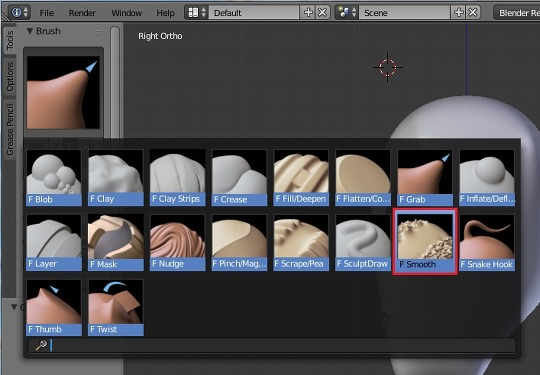Select the Fill/Deepen brush

(301, 178)
